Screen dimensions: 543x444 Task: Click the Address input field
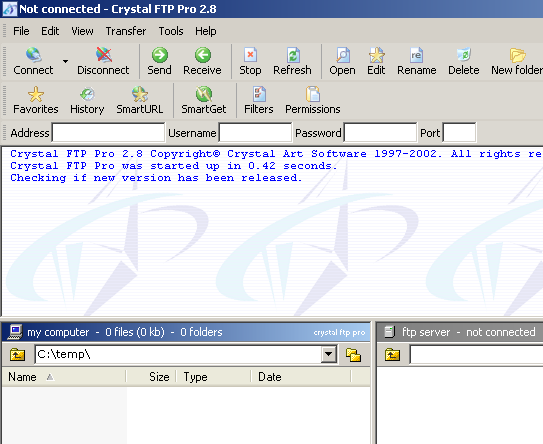click(108, 133)
